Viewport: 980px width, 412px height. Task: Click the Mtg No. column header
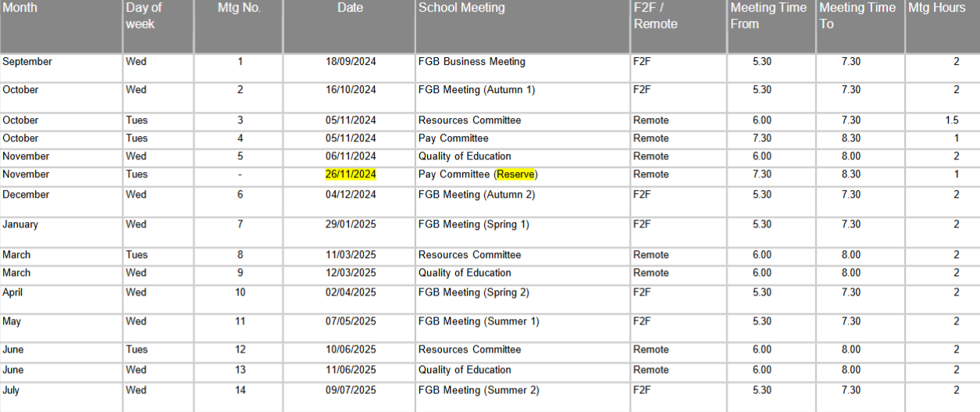point(239,9)
